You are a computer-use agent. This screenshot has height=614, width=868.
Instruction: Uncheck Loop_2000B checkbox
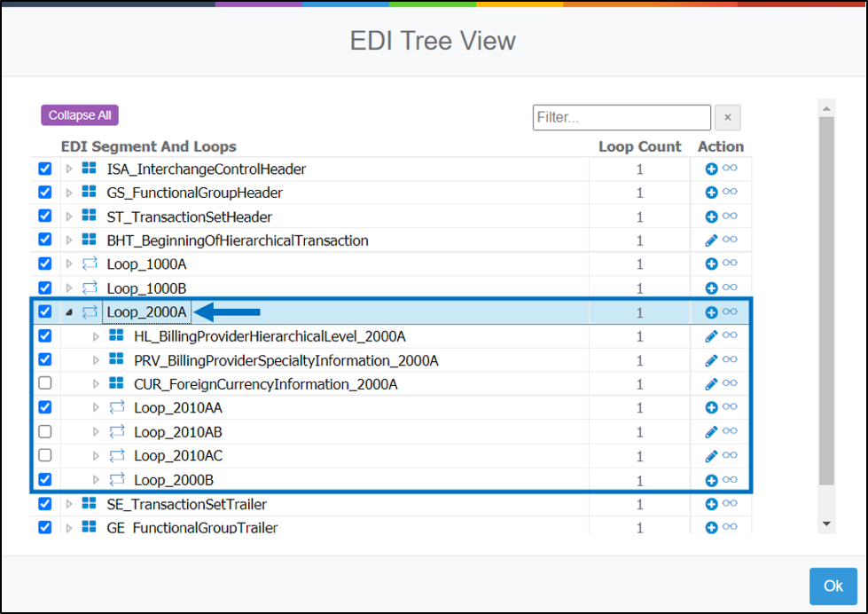coord(45,479)
